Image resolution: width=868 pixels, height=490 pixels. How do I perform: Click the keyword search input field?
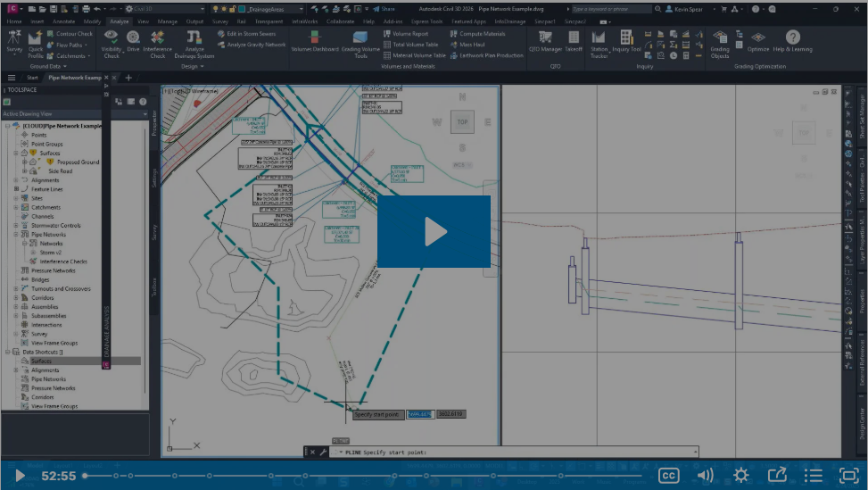611,9
